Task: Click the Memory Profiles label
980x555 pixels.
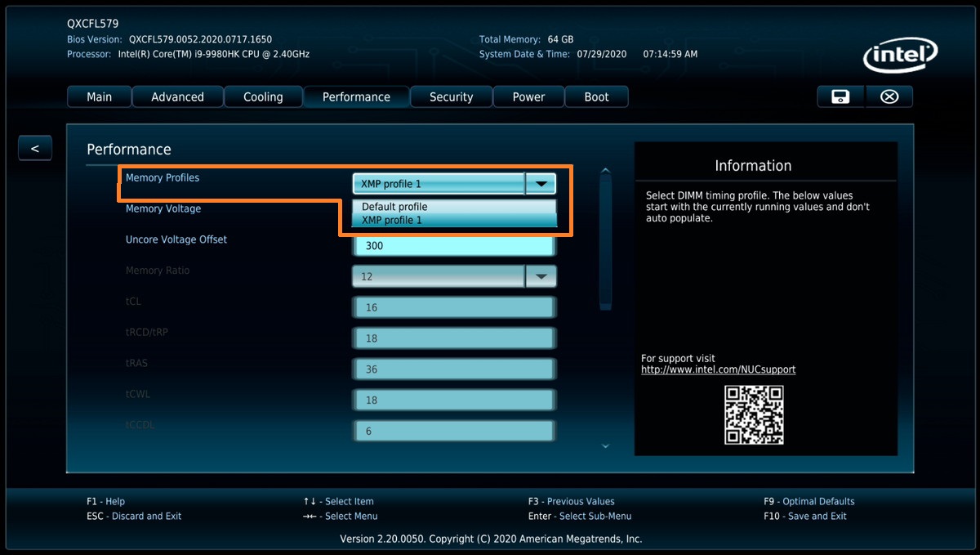Action: 163,177
